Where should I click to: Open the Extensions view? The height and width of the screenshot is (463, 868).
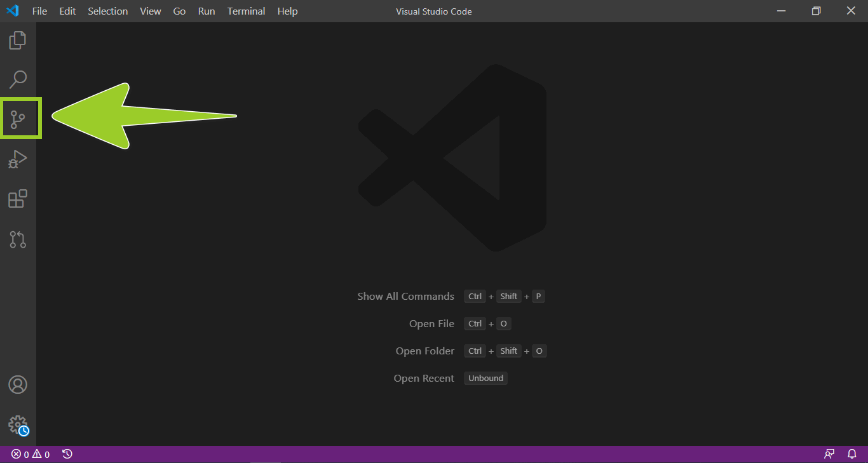click(18, 199)
